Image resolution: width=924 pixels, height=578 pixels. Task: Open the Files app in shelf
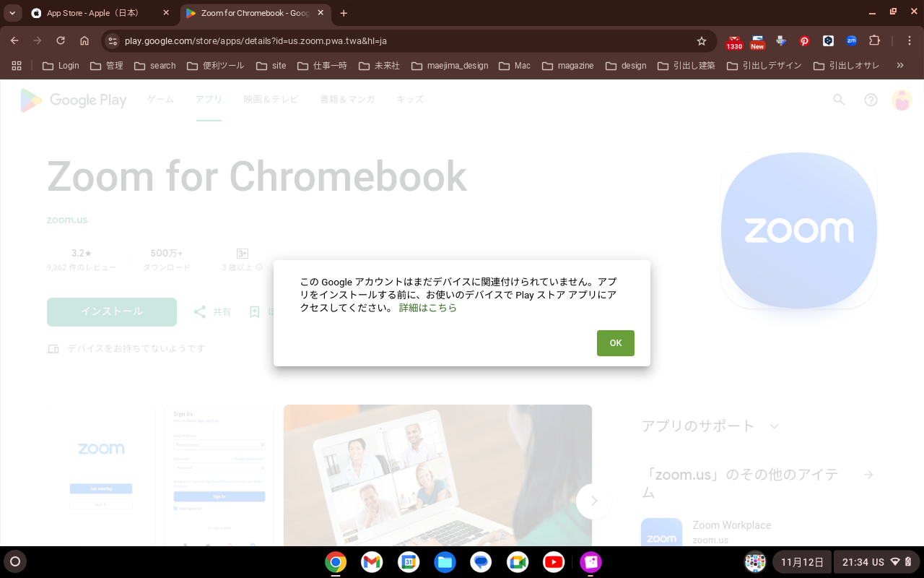[x=445, y=562]
